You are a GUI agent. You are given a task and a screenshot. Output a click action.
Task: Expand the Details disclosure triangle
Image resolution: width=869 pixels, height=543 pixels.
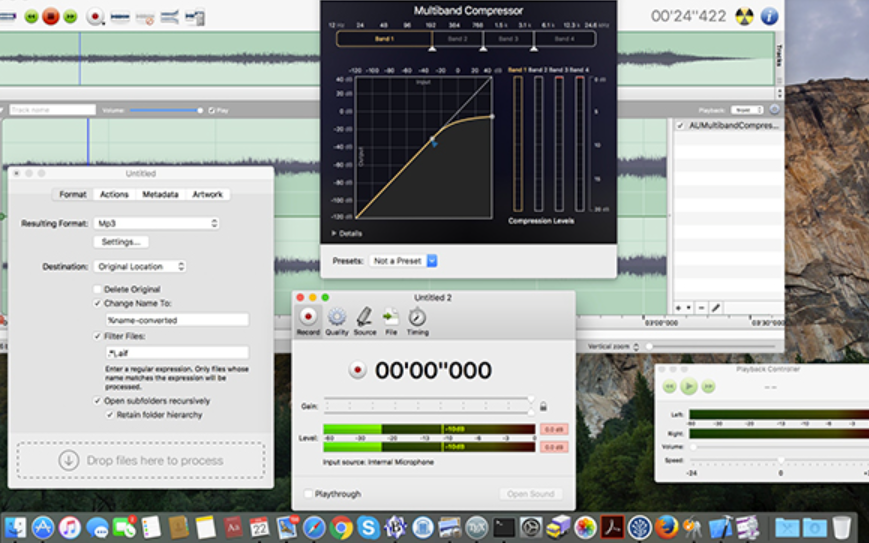[x=334, y=233]
